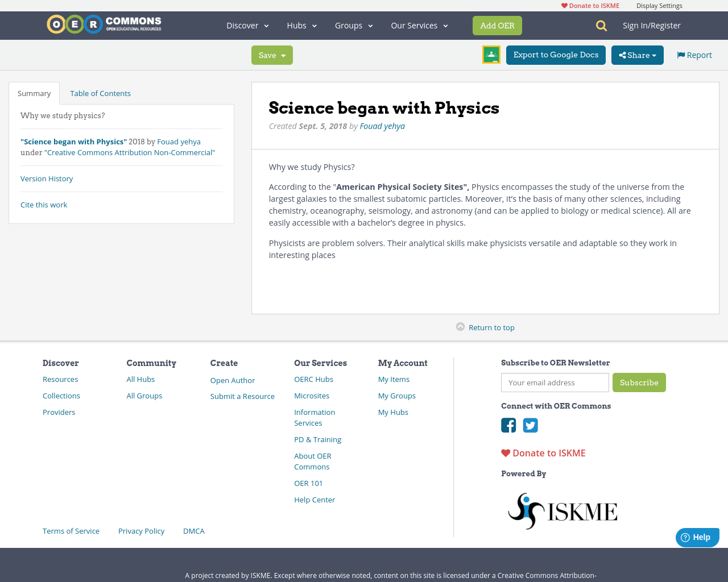Open OER Commons Facebook page icon
Viewport: 728px width, 582px height.
click(x=508, y=425)
